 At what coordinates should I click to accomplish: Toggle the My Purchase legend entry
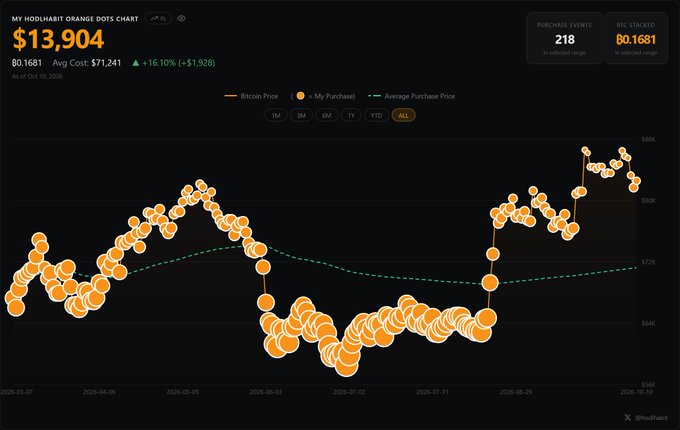click(x=323, y=96)
